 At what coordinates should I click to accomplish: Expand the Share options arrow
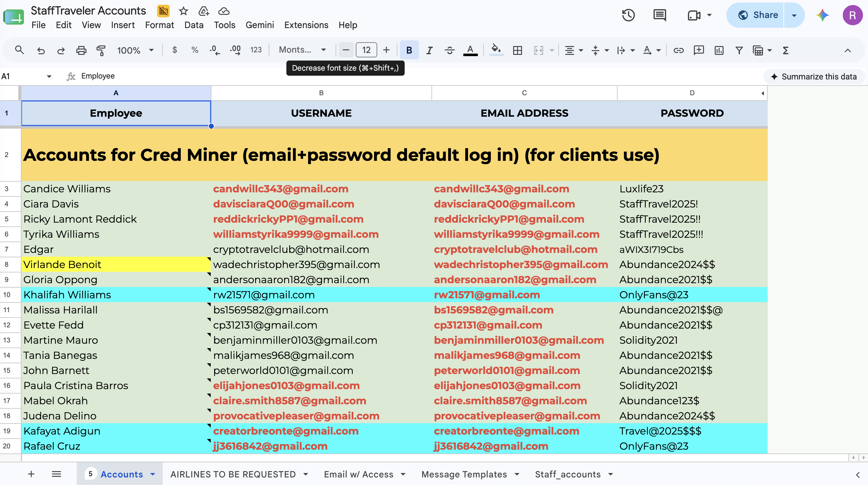[794, 15]
